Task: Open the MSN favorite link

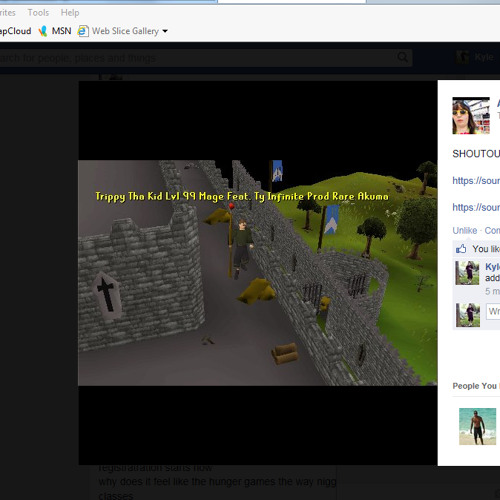Action: click(x=61, y=31)
